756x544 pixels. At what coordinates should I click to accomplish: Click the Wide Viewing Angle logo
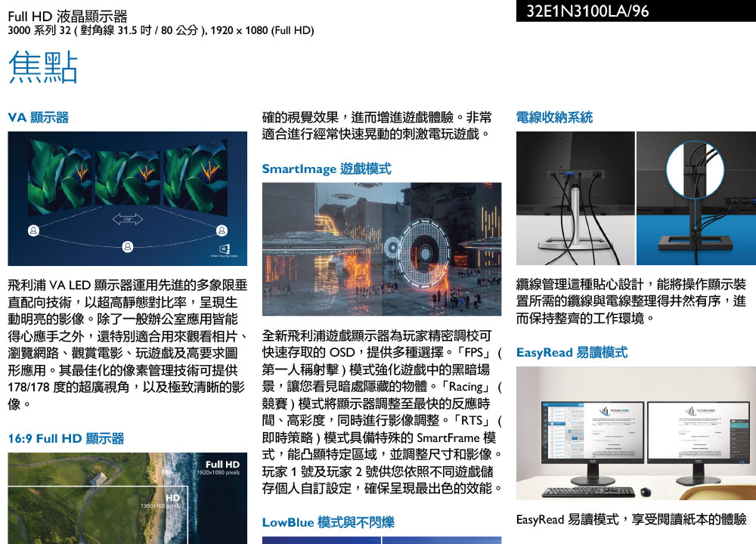point(225,251)
